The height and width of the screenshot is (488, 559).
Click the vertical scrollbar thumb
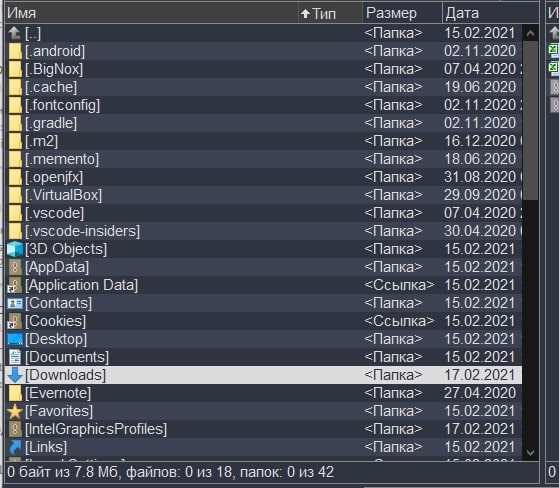click(x=530, y=121)
